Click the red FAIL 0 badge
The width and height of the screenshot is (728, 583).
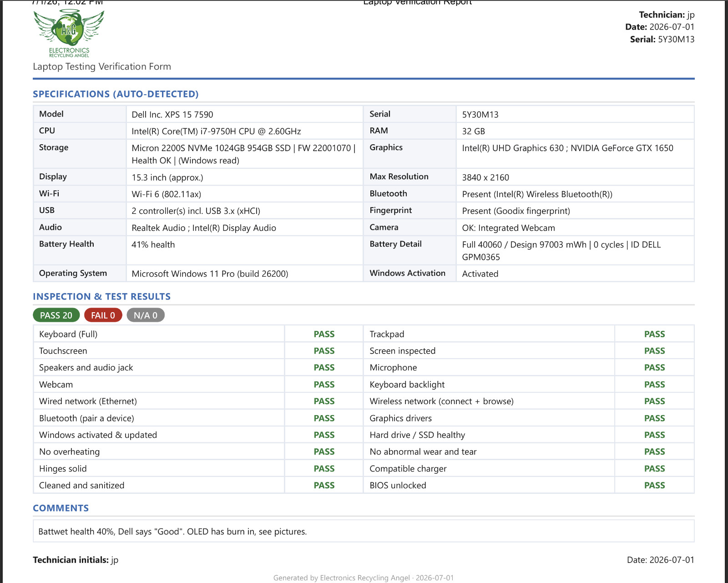(103, 315)
